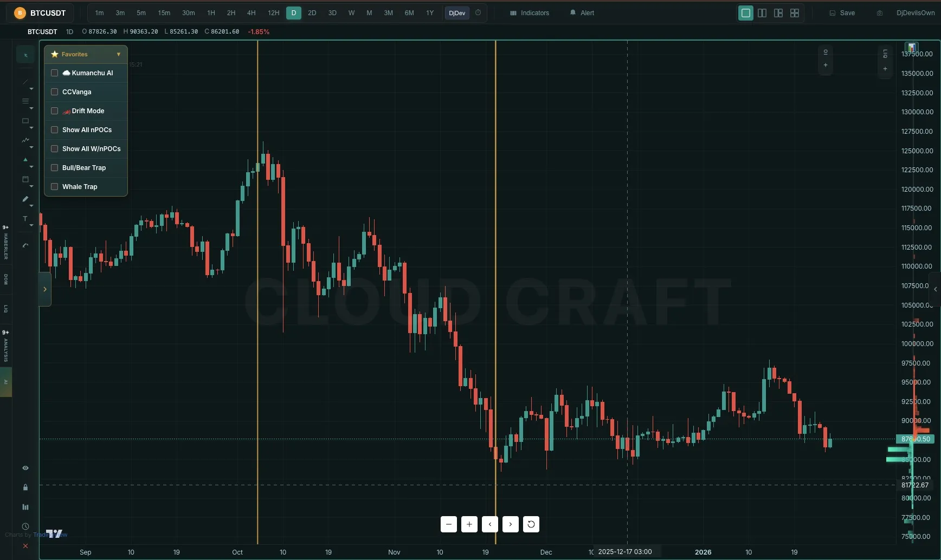Select the horizontal lines tool

coord(25,101)
